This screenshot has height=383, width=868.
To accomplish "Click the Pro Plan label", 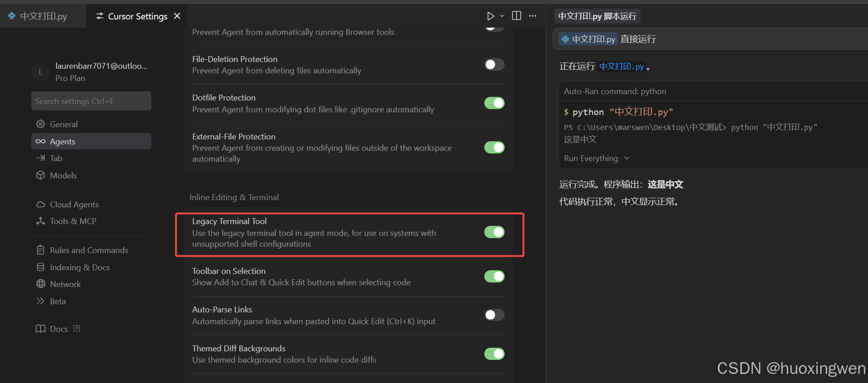I will point(70,78).
